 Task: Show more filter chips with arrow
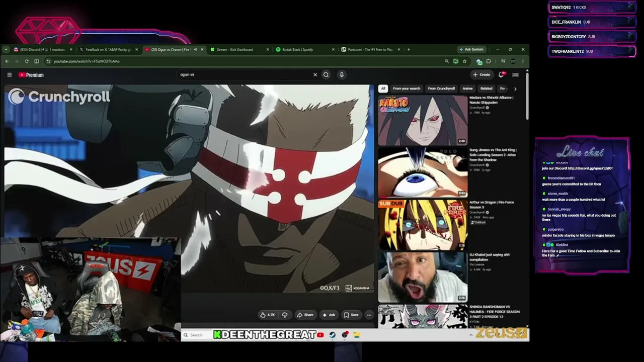(515, 88)
